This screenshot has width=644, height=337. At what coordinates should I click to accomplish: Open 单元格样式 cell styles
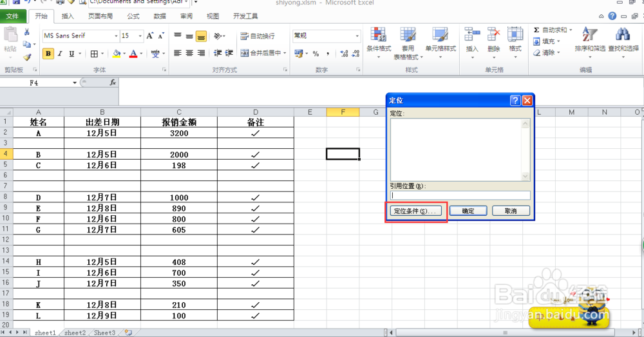(440, 43)
